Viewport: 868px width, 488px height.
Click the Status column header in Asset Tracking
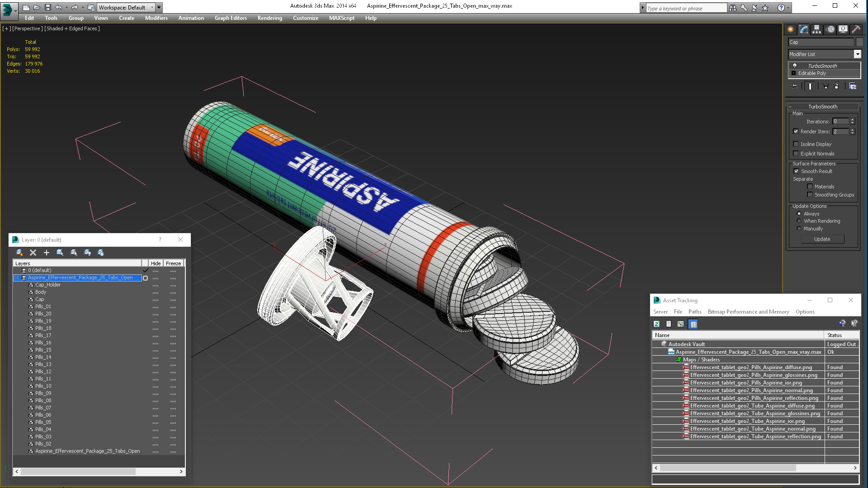[841, 335]
